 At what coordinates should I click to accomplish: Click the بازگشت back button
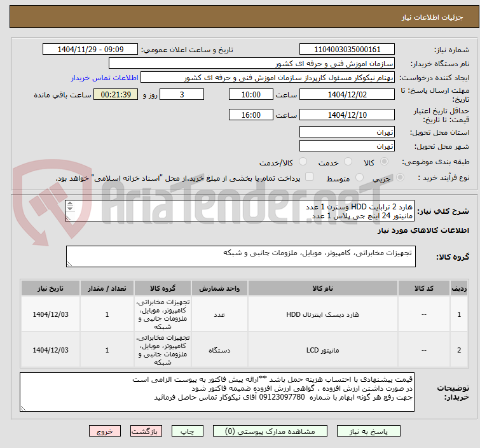click(x=146, y=431)
